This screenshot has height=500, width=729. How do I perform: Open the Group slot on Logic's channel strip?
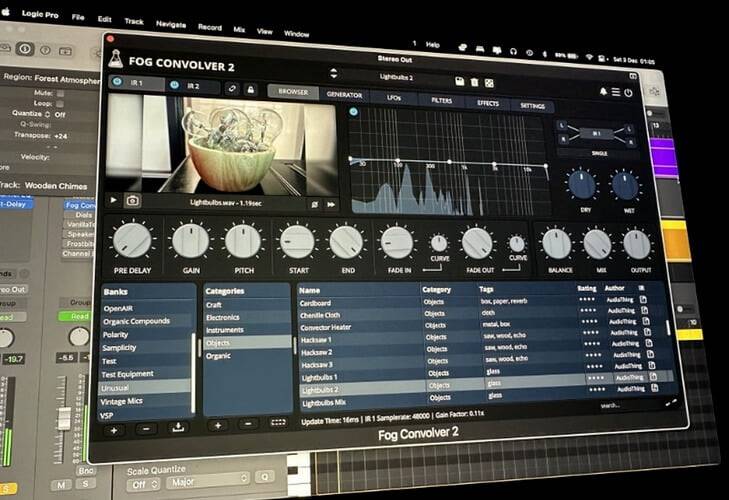coord(74,303)
